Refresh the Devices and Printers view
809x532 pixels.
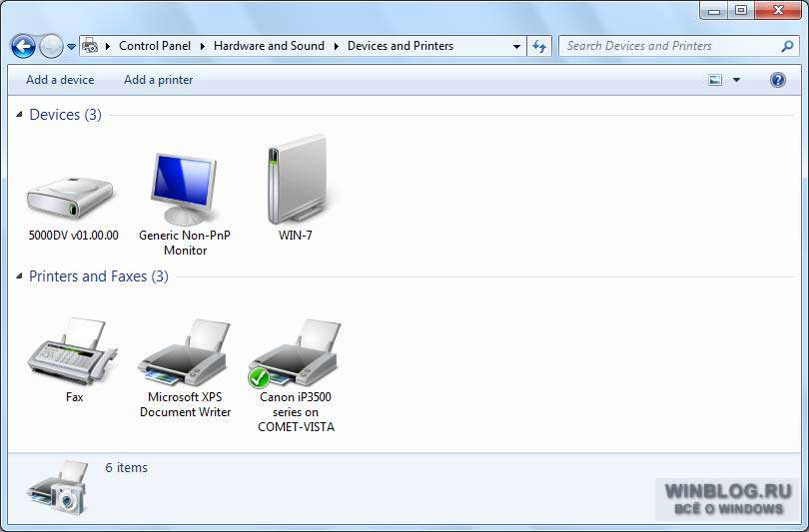[539, 46]
